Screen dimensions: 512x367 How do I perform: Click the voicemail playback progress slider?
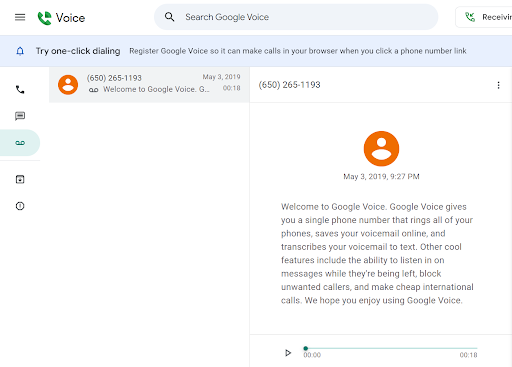[x=391, y=348]
